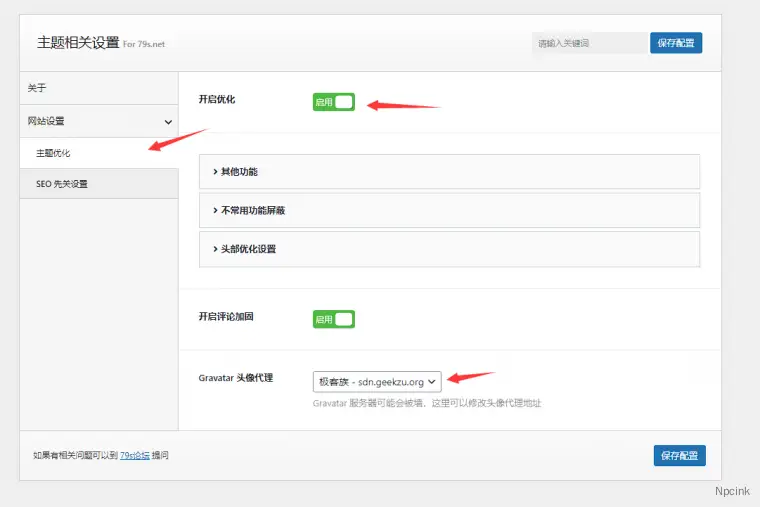760x507 pixels.
Task: Click the arrow icon before 头部优化设置
Action: (x=215, y=248)
